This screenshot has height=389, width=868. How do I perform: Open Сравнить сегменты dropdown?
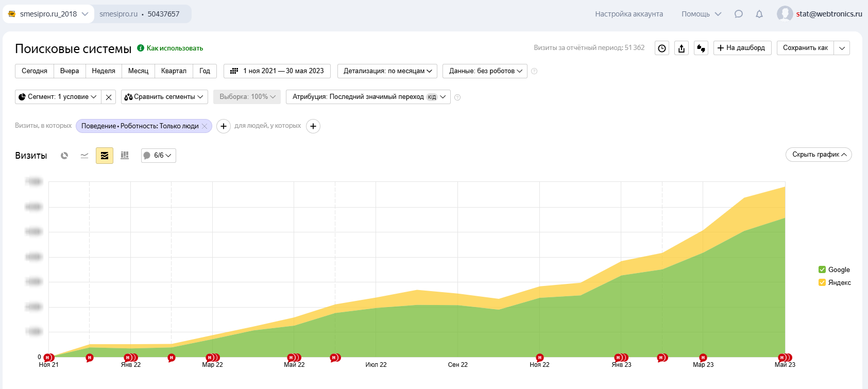(164, 97)
